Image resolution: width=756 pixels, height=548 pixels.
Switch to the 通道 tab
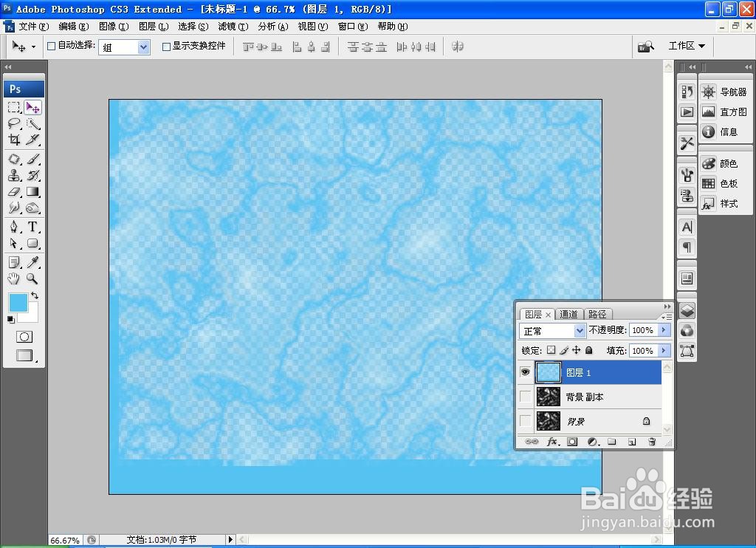pos(569,314)
